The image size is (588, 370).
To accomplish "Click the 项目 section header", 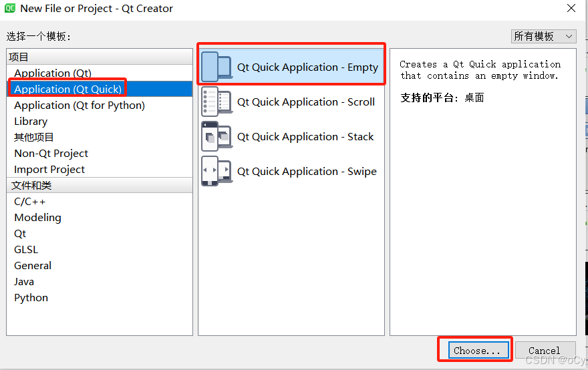I will 100,57.
